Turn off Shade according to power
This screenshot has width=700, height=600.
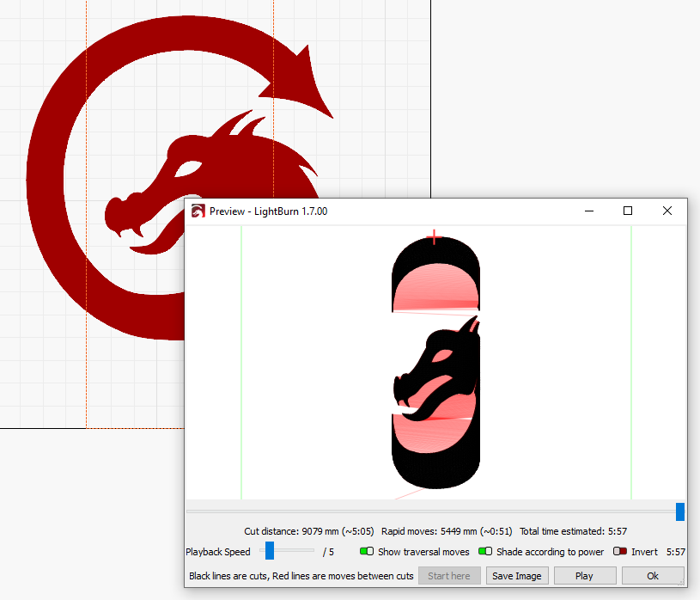pos(485,552)
